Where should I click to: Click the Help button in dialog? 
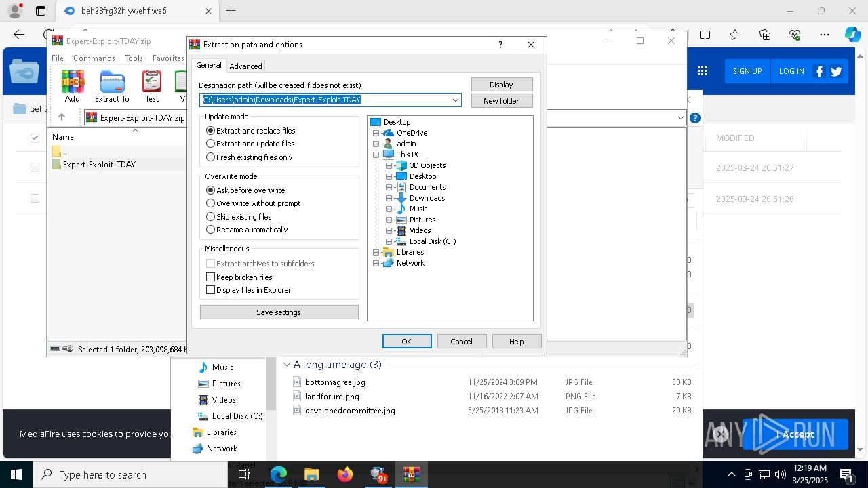[517, 342]
